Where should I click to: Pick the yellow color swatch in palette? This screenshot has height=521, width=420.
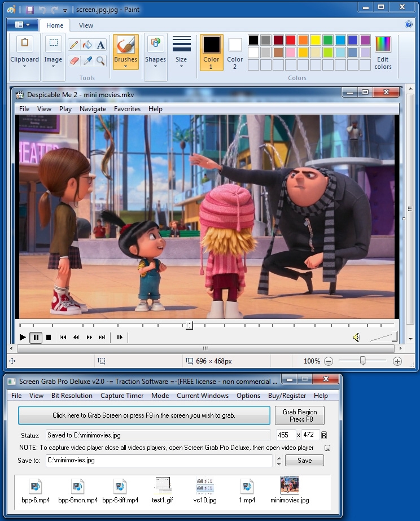pyautogui.click(x=316, y=40)
